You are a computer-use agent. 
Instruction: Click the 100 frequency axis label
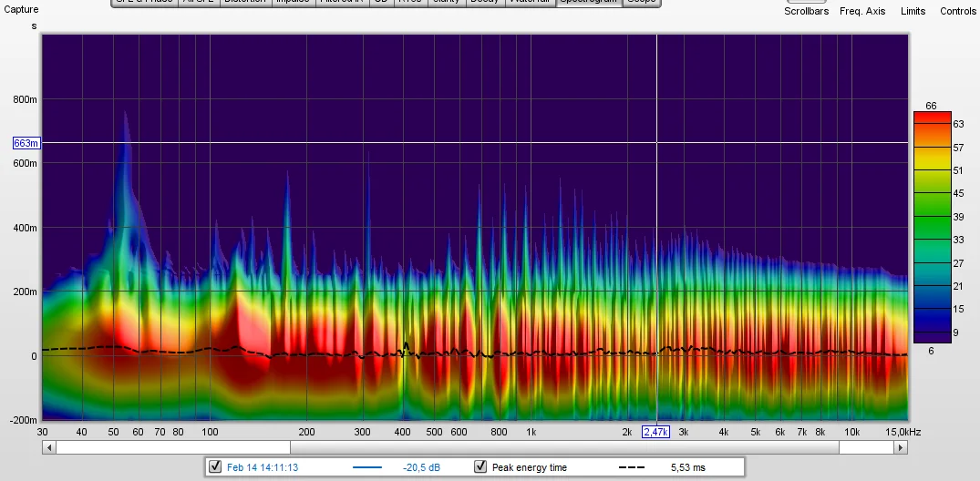click(x=210, y=433)
